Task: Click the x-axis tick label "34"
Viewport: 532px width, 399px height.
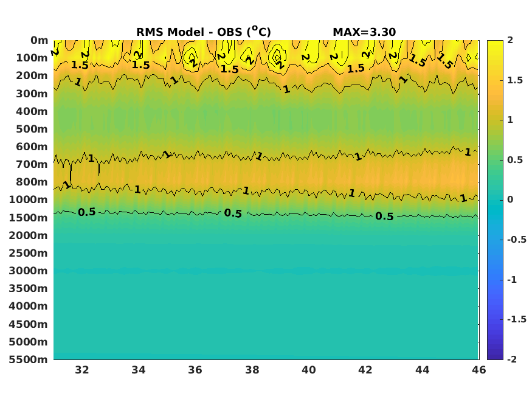Action: [x=139, y=370]
